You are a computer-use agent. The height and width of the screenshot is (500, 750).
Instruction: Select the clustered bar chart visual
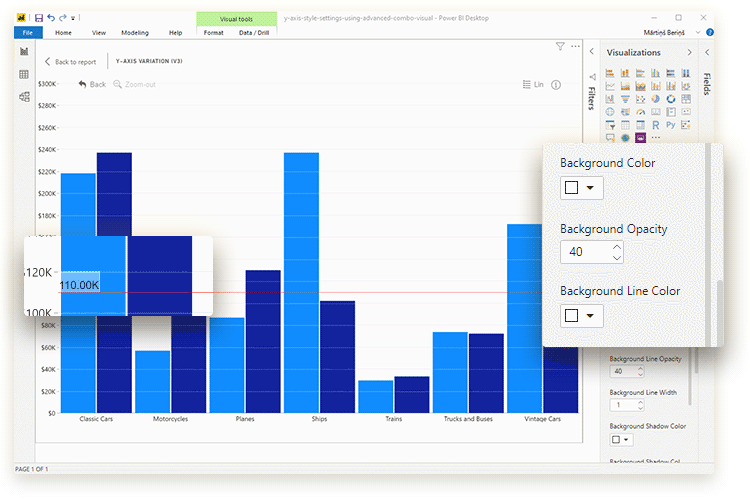click(x=640, y=73)
